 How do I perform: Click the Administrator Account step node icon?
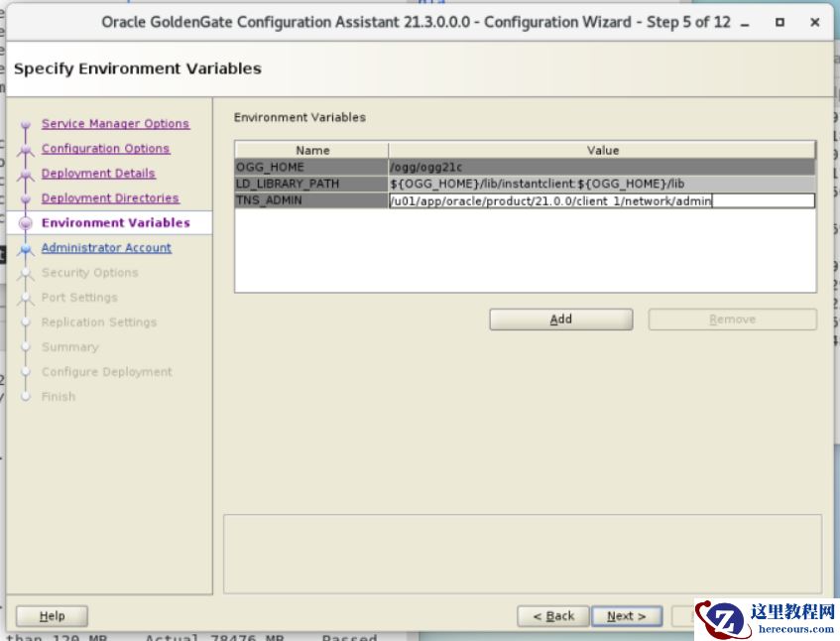coord(26,249)
